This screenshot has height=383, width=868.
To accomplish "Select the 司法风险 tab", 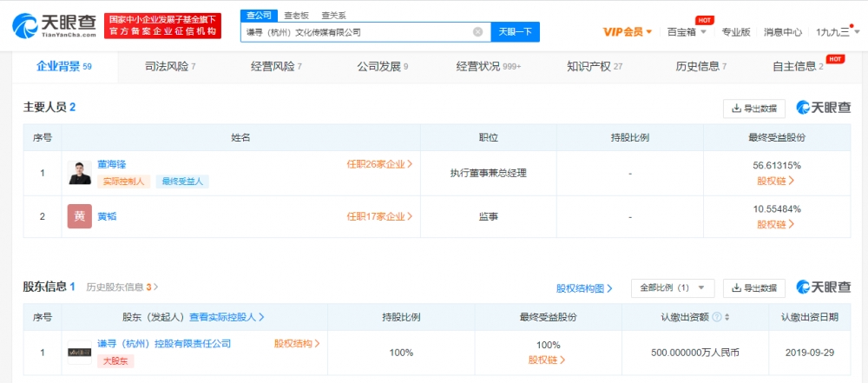I will pos(170,67).
